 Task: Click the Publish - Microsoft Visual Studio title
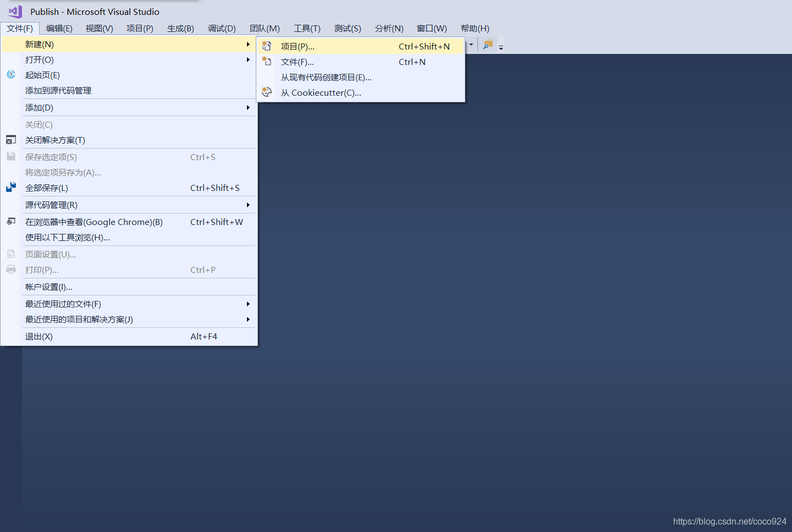click(x=95, y=12)
